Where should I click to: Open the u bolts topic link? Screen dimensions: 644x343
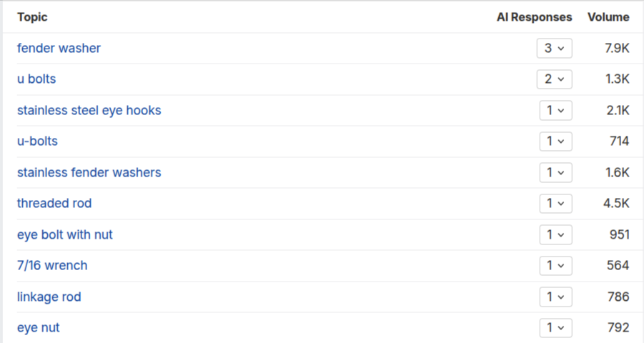coord(36,79)
